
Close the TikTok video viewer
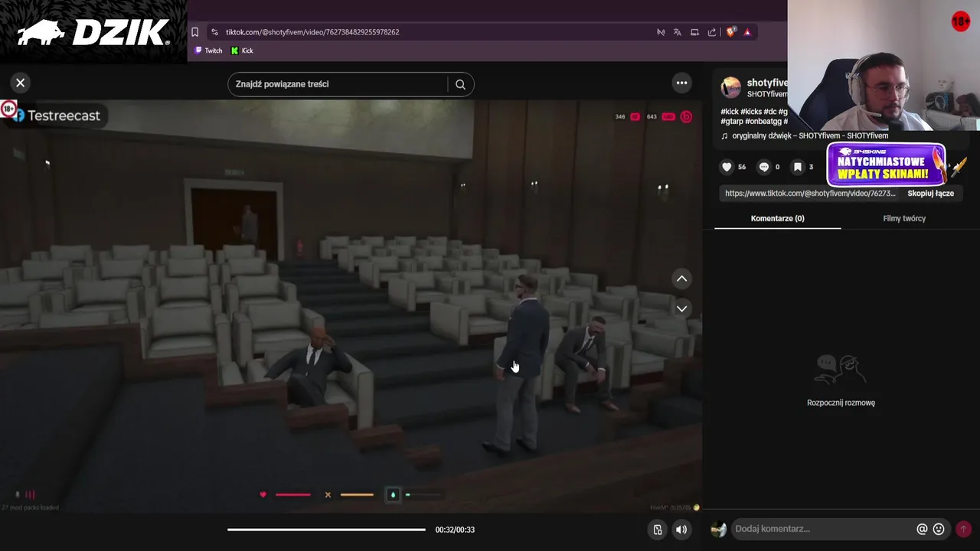click(x=21, y=83)
